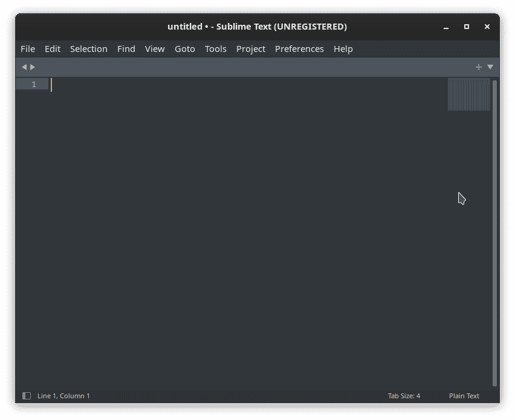Open the File menu

[x=28, y=49]
